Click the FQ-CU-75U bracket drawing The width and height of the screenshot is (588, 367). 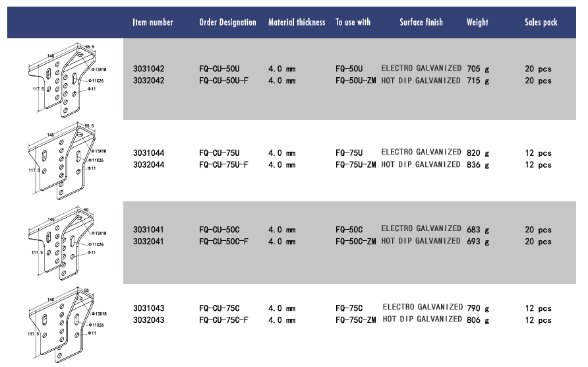(67, 160)
